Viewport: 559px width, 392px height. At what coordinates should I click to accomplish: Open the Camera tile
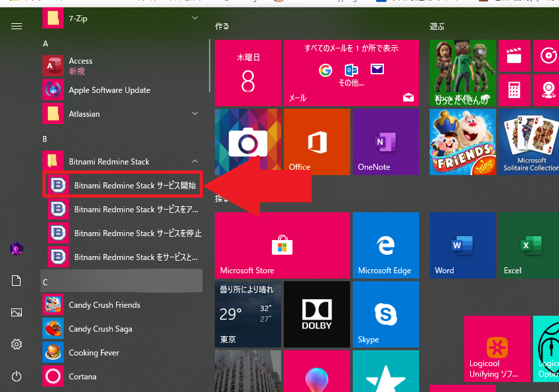[x=248, y=142]
